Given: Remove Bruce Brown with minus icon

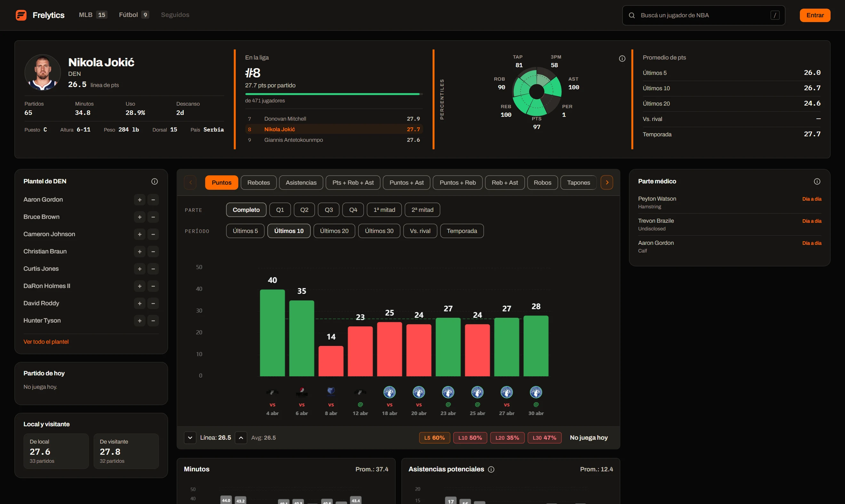Looking at the screenshot, I should click(x=153, y=217).
